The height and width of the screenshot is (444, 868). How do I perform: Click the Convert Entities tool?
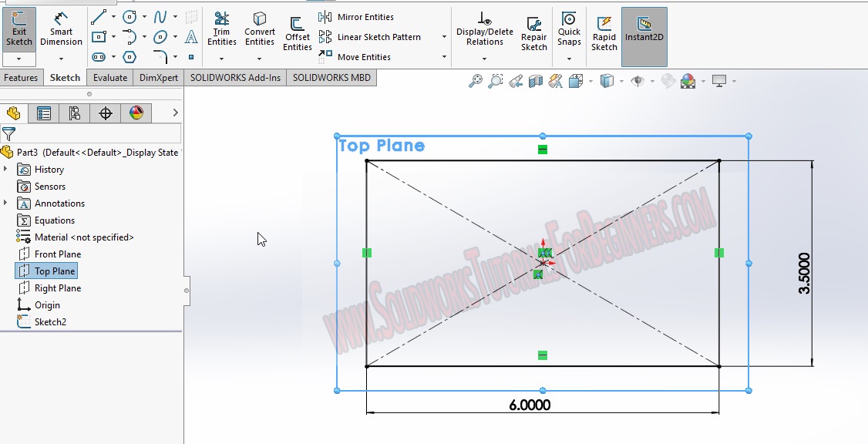(x=260, y=28)
